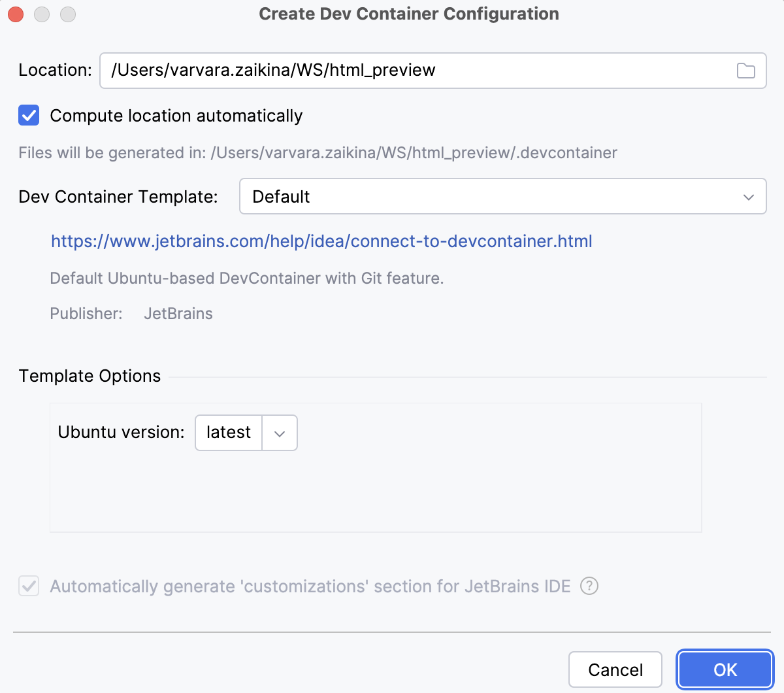Cancel the Dev Container configuration
The image size is (784, 693).
(x=615, y=669)
